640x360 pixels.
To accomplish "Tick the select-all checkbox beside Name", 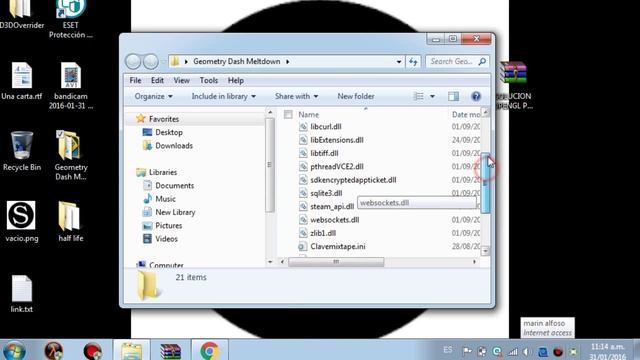I will click(x=288, y=115).
